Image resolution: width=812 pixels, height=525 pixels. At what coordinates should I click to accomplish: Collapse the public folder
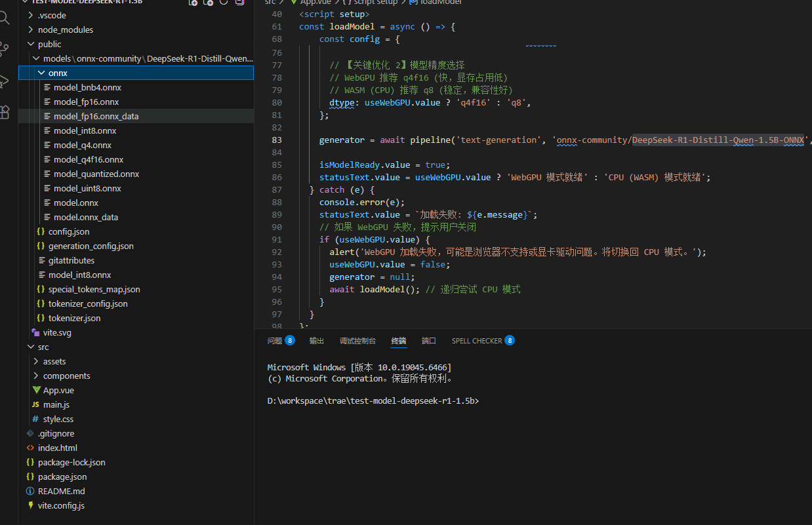click(49, 44)
